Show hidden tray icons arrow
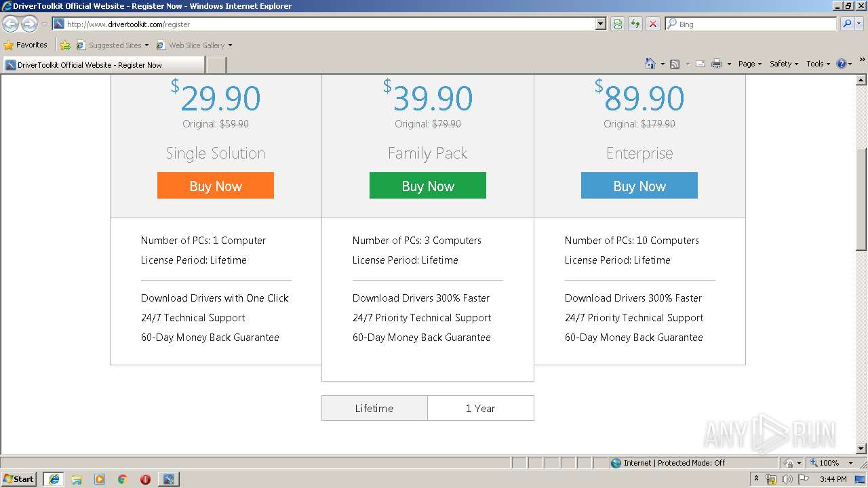 [756, 479]
